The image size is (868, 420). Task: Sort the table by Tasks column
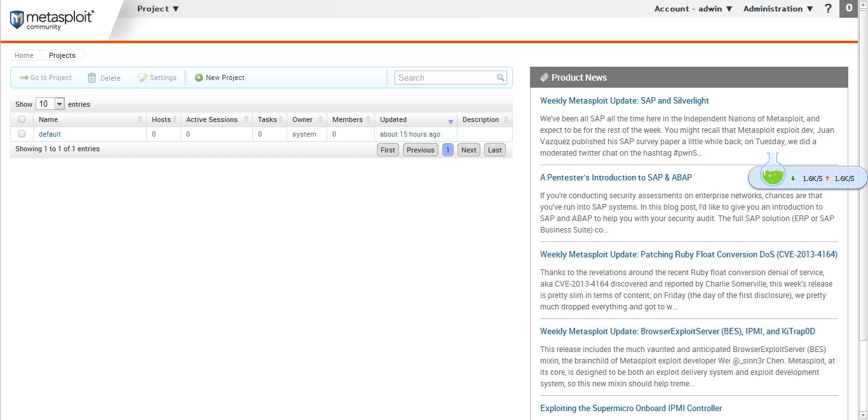(x=270, y=119)
